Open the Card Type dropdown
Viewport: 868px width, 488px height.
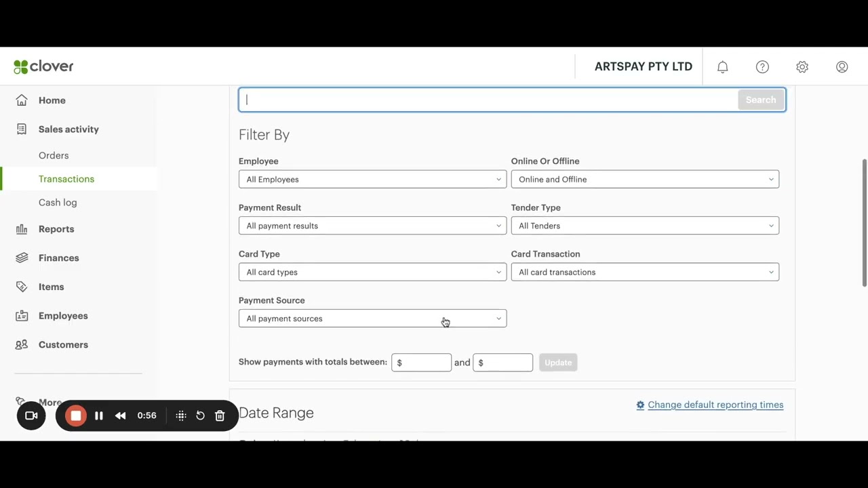click(x=372, y=272)
